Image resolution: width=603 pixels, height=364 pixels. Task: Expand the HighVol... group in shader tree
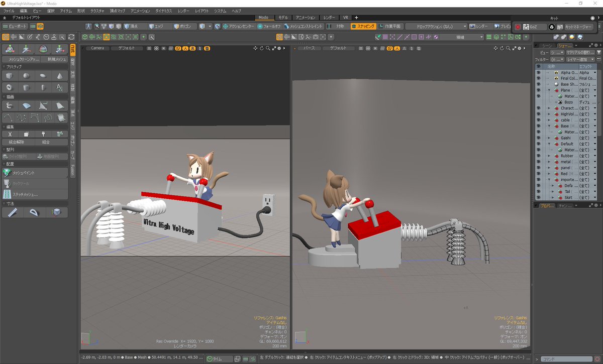[x=549, y=114]
